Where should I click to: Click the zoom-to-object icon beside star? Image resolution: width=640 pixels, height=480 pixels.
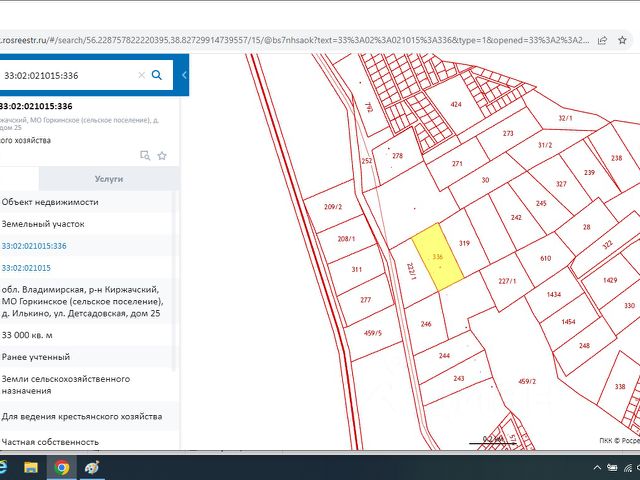pos(145,155)
